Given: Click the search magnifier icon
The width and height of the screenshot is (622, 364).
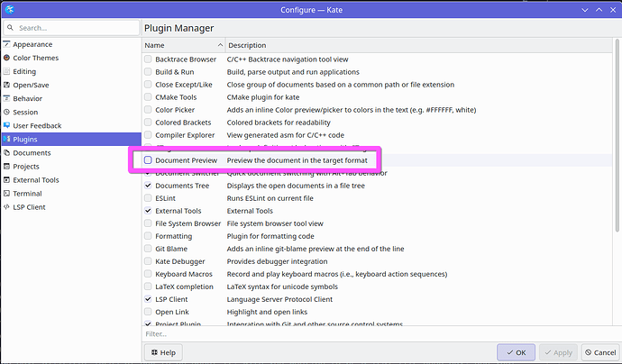Looking at the screenshot, I should [10, 28].
